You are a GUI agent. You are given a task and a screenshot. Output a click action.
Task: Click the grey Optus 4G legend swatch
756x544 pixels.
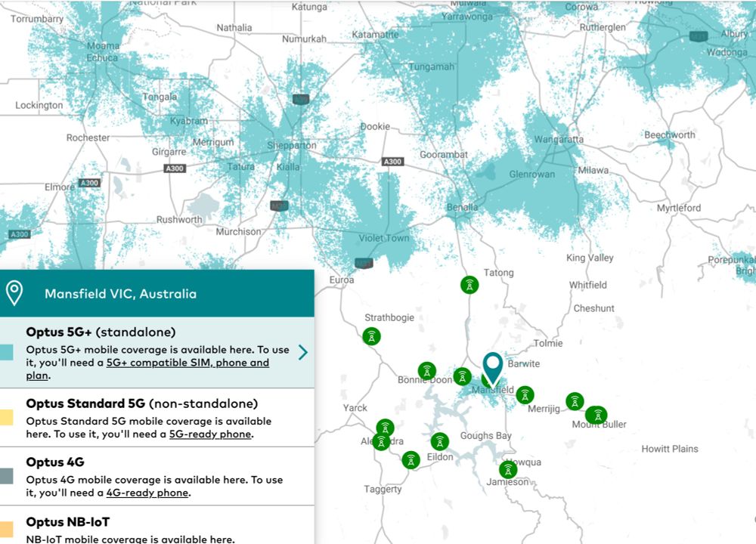tap(6, 476)
